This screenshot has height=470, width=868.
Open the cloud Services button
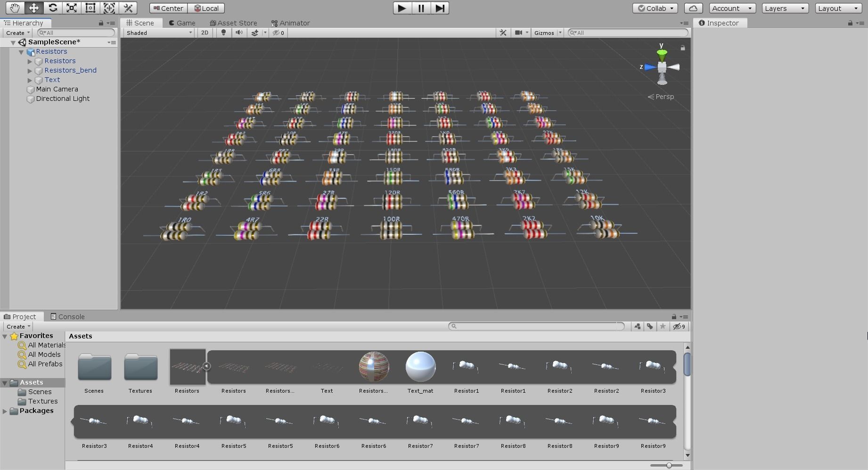click(693, 8)
